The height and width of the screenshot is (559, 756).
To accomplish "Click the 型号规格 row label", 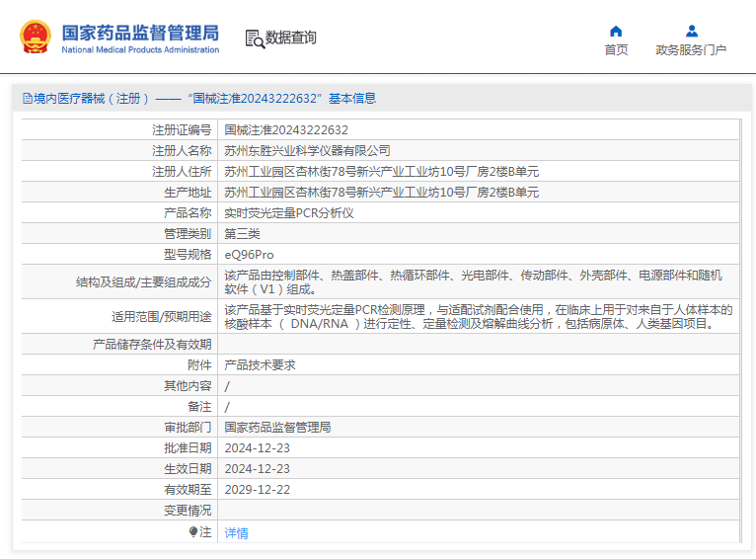I will pyautogui.click(x=188, y=254).
